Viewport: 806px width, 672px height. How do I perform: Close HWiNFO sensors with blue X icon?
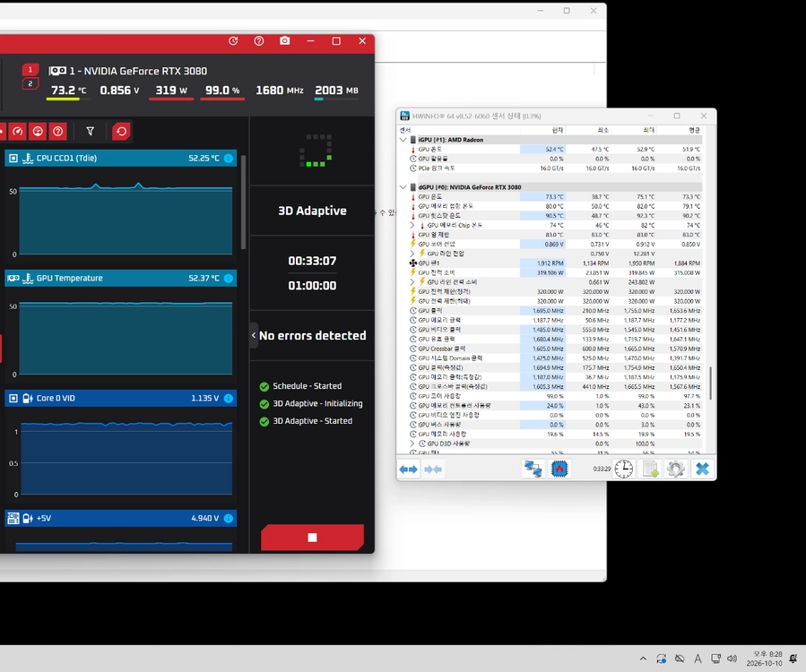(x=702, y=469)
